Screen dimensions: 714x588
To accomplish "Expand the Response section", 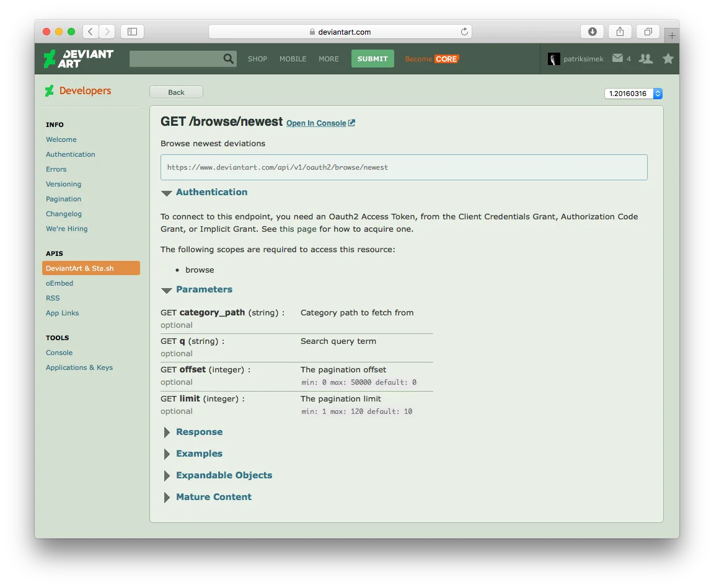I will [x=167, y=432].
